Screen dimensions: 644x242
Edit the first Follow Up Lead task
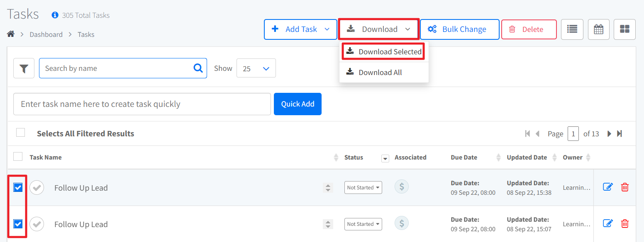607,187
